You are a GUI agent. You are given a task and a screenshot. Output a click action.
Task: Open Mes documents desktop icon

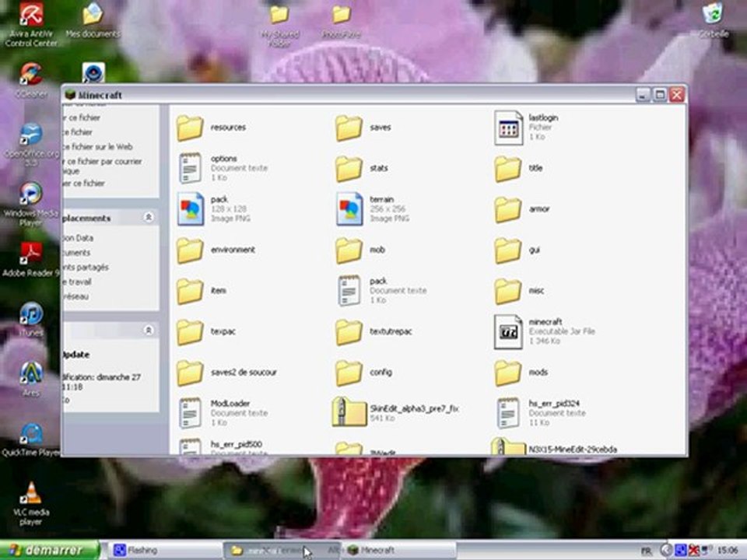pyautogui.click(x=93, y=21)
